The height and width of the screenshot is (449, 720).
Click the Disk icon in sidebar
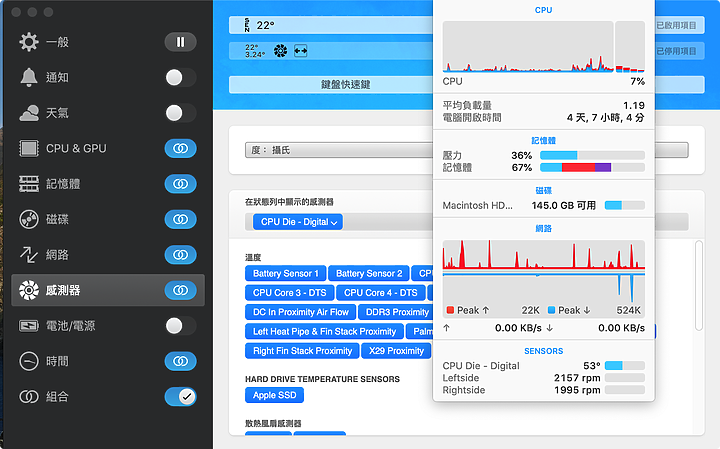[x=29, y=219]
